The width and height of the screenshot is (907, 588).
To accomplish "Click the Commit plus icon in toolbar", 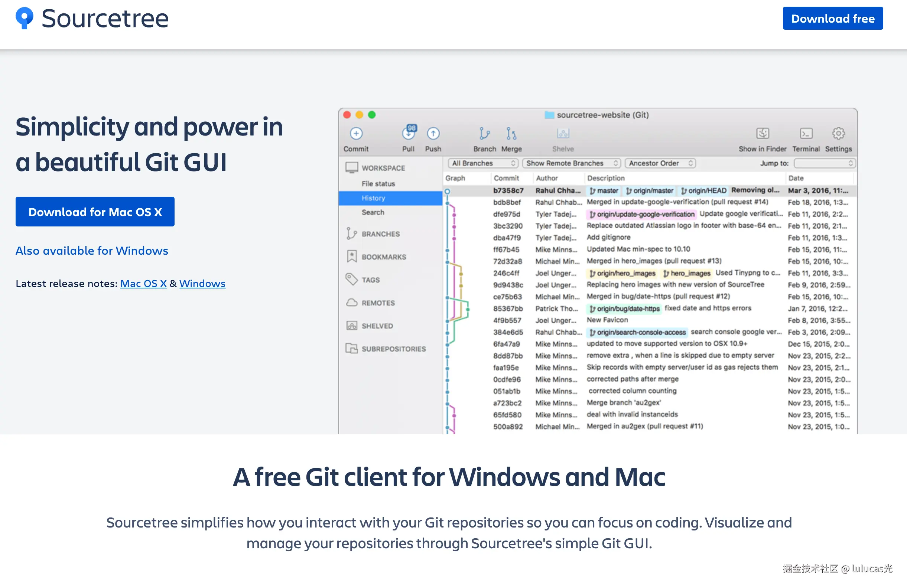I will point(356,134).
